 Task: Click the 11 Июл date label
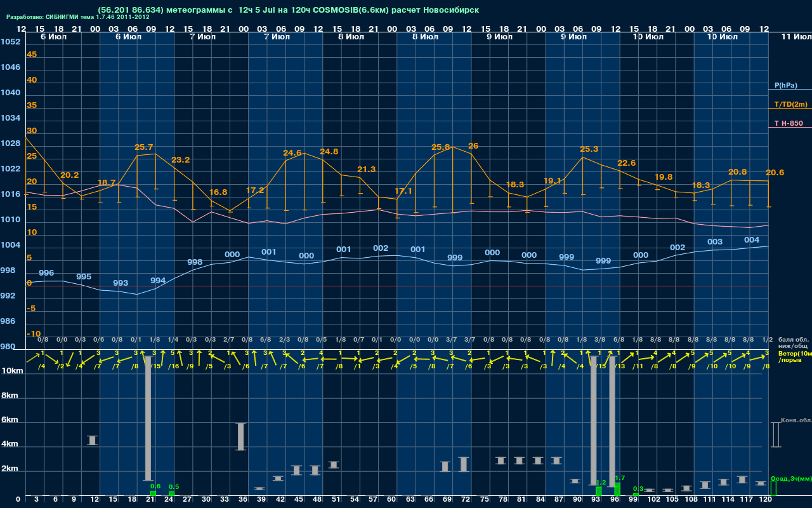pyautogui.click(x=796, y=37)
